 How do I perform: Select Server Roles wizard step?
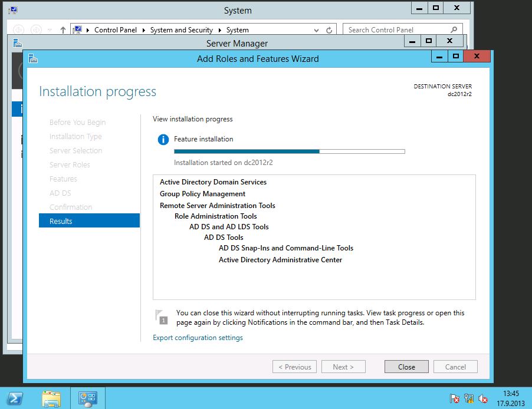tap(70, 164)
